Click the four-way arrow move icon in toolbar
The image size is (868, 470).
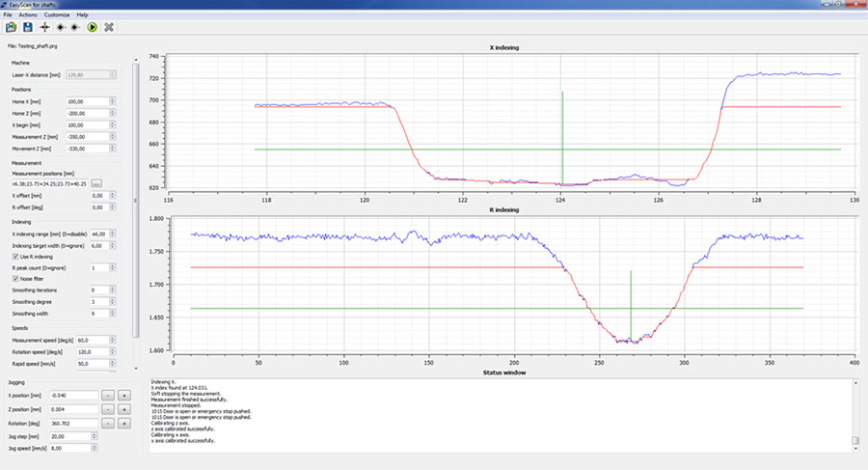coord(44,27)
